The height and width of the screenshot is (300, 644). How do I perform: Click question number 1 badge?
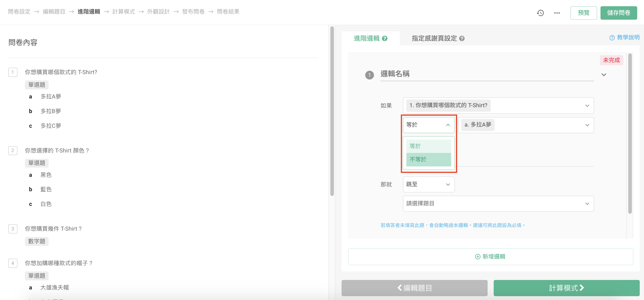point(13,72)
